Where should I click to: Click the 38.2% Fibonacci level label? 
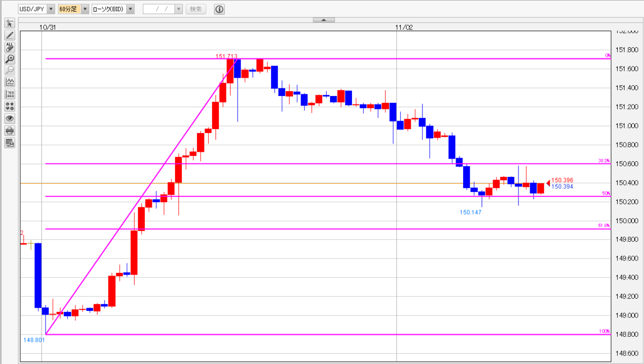(605, 160)
